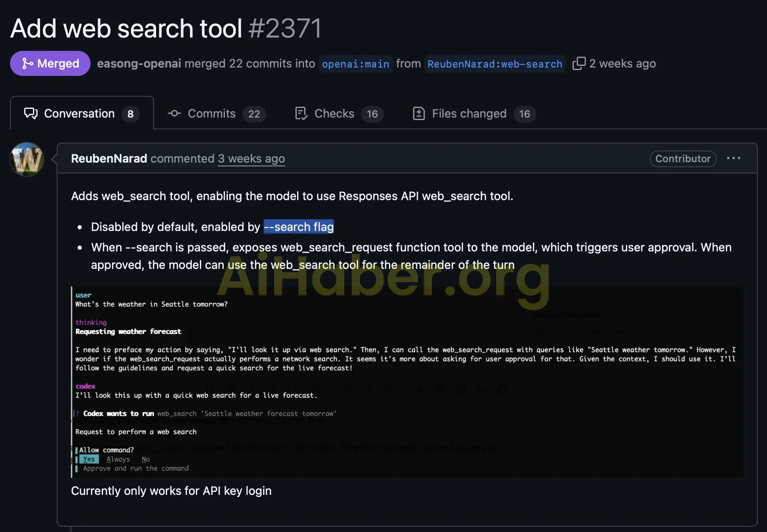The height and width of the screenshot is (532, 767).
Task: Click the mention (@) icon
Action: (440, 389)
